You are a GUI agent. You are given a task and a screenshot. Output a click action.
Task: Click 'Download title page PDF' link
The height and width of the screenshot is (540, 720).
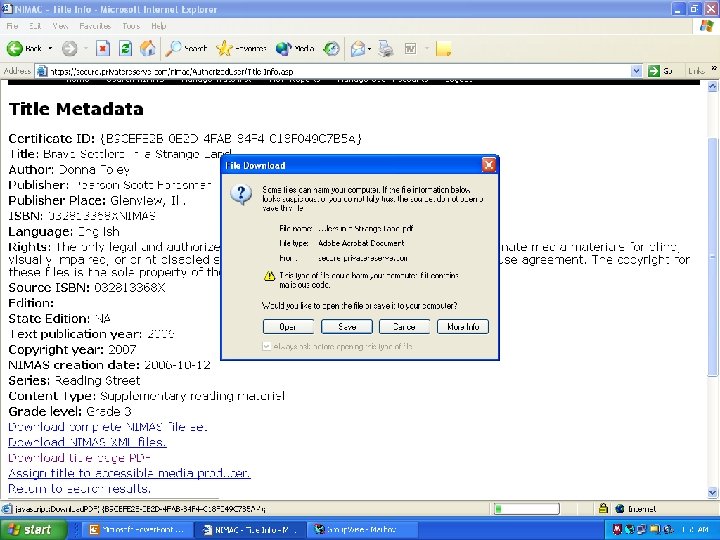click(x=80, y=458)
